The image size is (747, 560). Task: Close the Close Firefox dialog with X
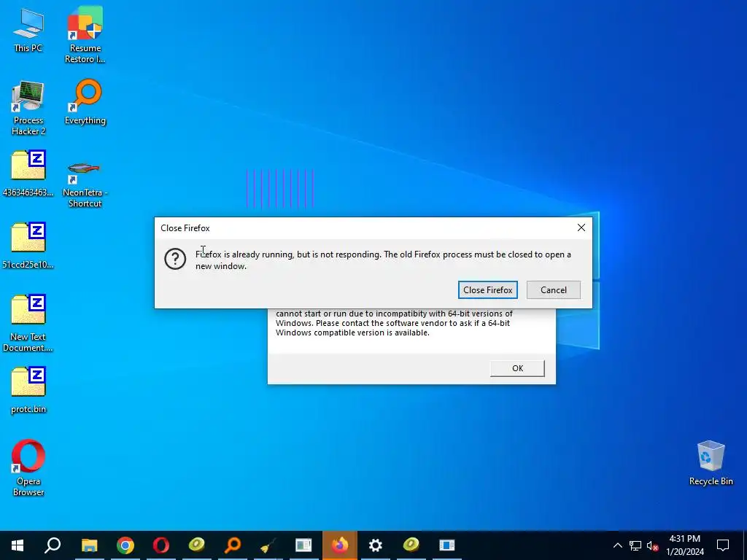pos(581,227)
